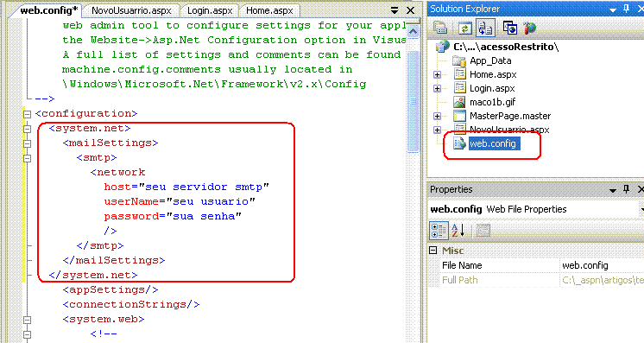Click the userName="seu usuario" line
This screenshot has width=644, height=343.
pos(180,202)
